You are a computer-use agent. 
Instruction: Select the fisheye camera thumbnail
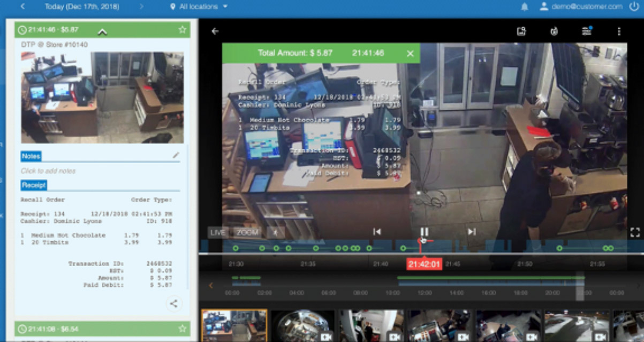pyautogui.click(x=302, y=325)
